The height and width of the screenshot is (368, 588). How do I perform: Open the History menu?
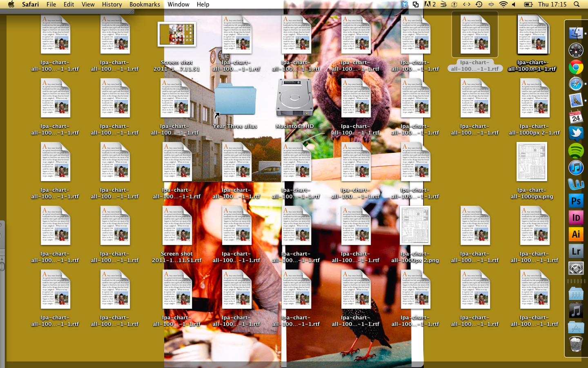tap(112, 4)
